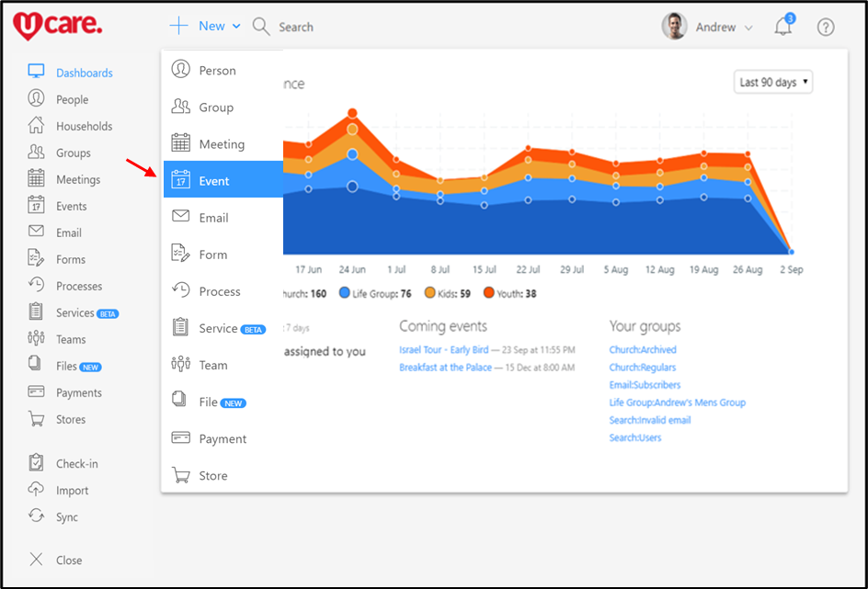Image resolution: width=868 pixels, height=589 pixels.
Task: Collapse the New menu dropdown
Action: pyautogui.click(x=206, y=27)
